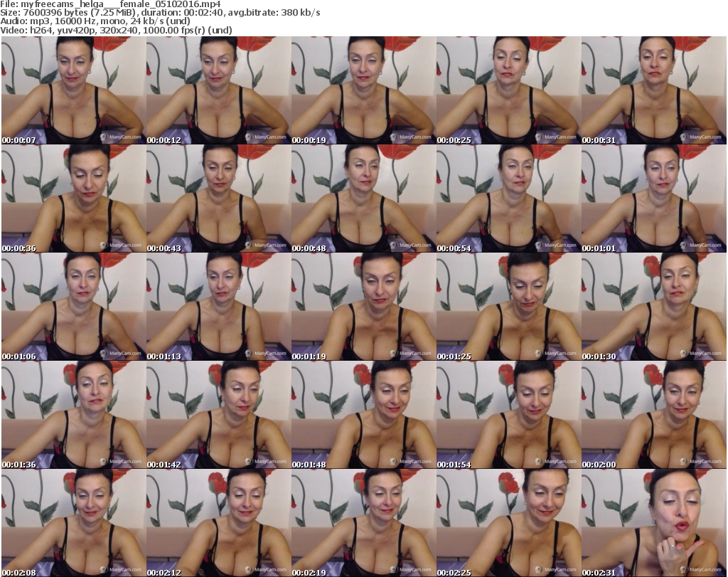Viewport: 728px width, 577px height.
Task: Select the 00:00:43 video frame
Action: pyautogui.click(x=218, y=198)
